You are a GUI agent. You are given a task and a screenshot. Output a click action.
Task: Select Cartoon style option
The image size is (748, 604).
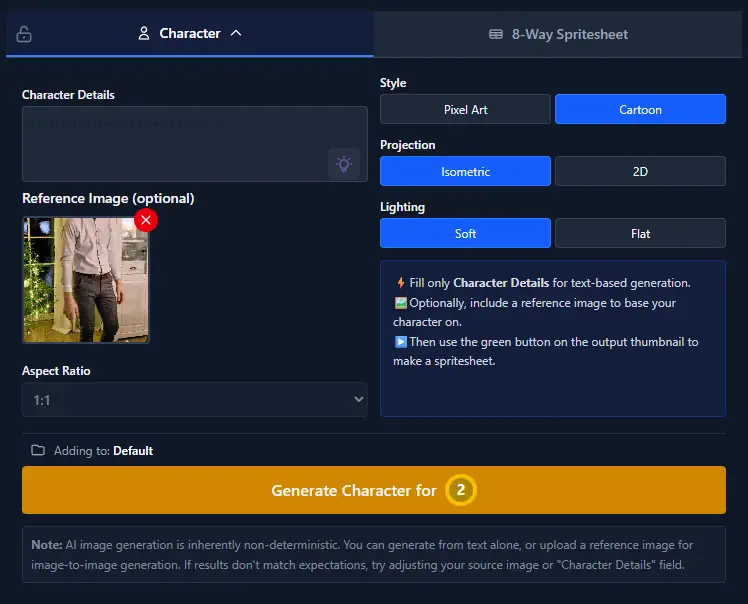coord(640,110)
